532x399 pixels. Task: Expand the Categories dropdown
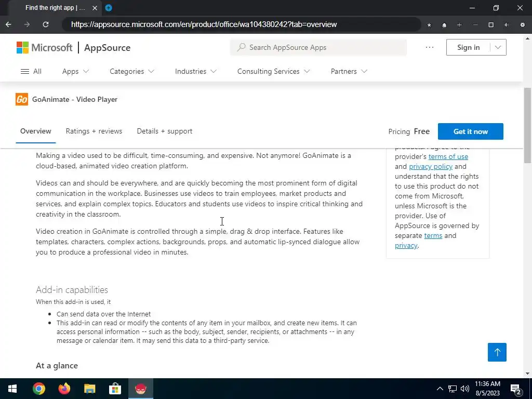132,71
